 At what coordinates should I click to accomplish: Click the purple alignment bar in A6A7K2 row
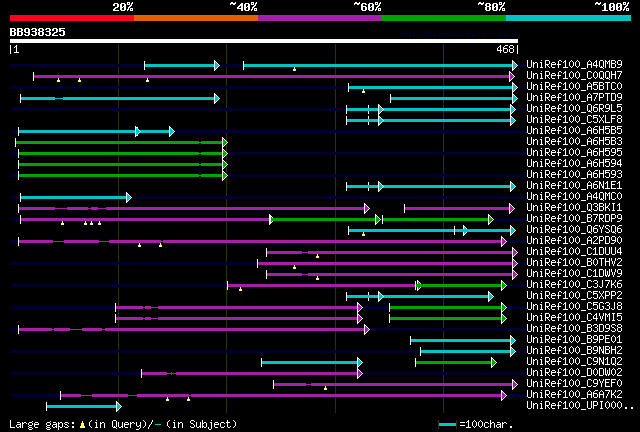(x=284, y=396)
